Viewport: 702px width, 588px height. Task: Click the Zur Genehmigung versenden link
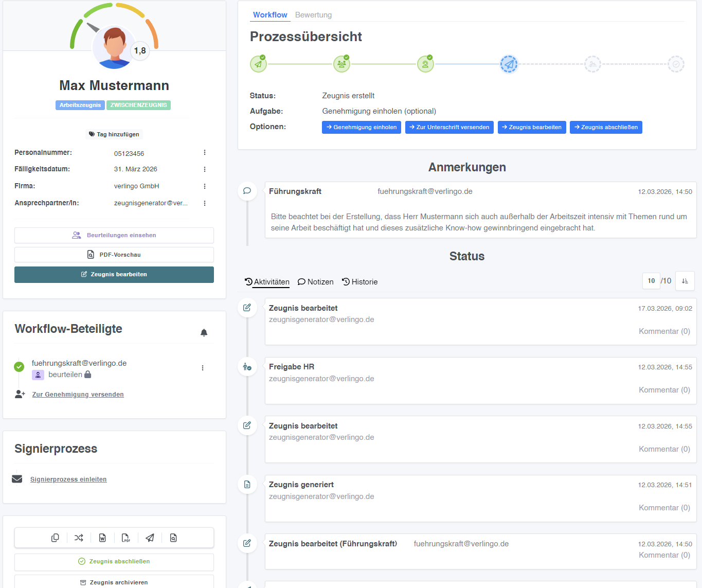pyautogui.click(x=78, y=395)
